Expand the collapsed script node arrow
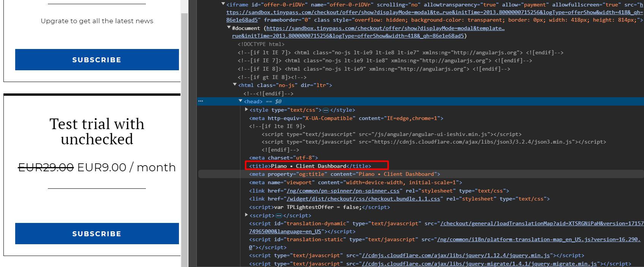 tap(246, 215)
